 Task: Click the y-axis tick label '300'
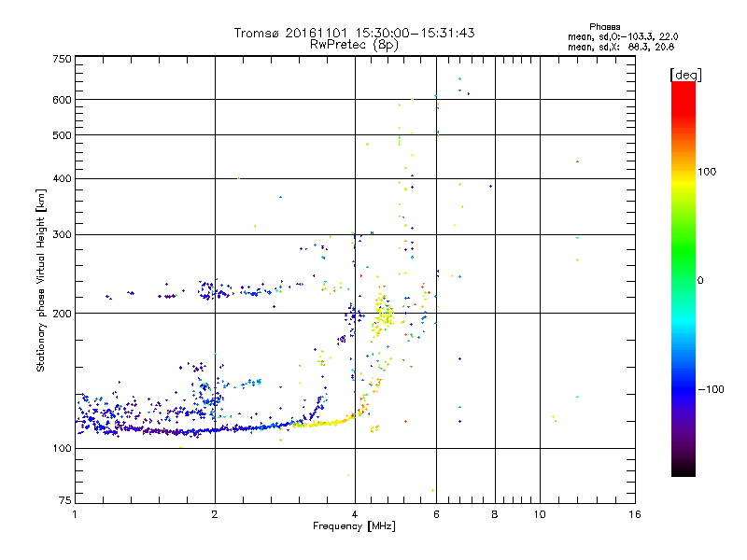[x=63, y=235]
